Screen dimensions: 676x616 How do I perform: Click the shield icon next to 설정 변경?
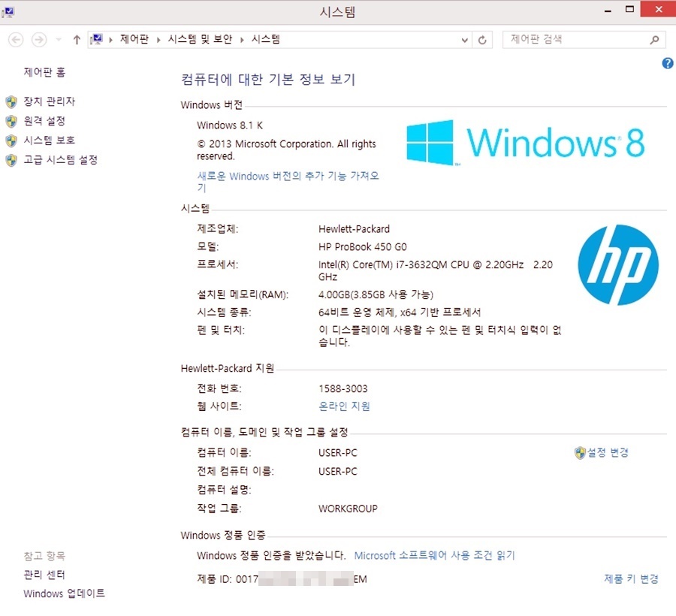pos(579,453)
